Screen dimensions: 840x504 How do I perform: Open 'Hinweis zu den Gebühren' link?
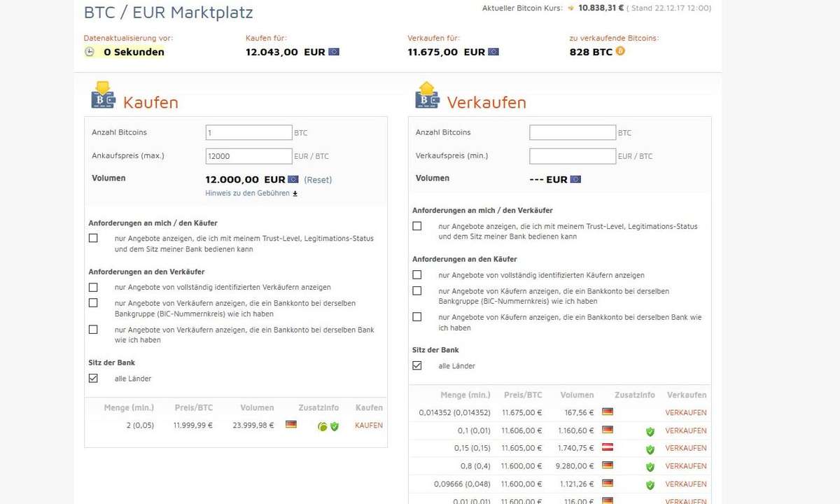[x=247, y=193]
